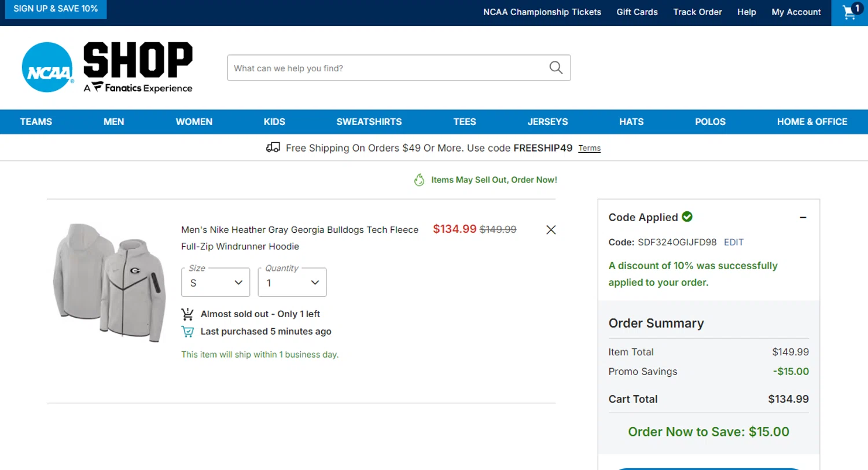The image size is (868, 470).
Task: Click the search input field
Action: point(399,68)
